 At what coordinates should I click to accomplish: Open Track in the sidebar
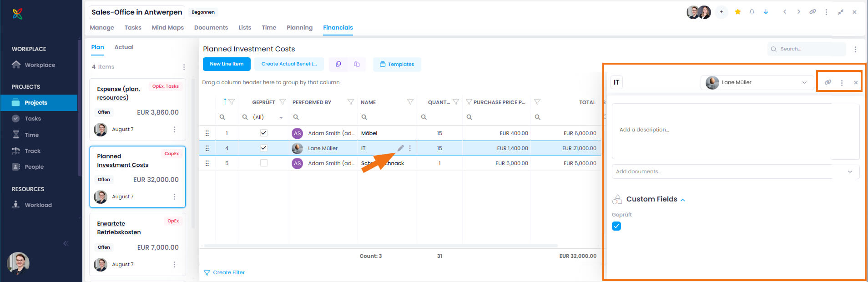(x=32, y=151)
